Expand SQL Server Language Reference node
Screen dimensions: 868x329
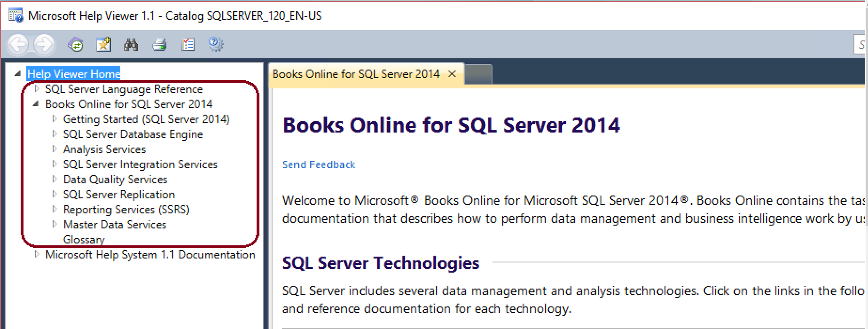(x=37, y=89)
